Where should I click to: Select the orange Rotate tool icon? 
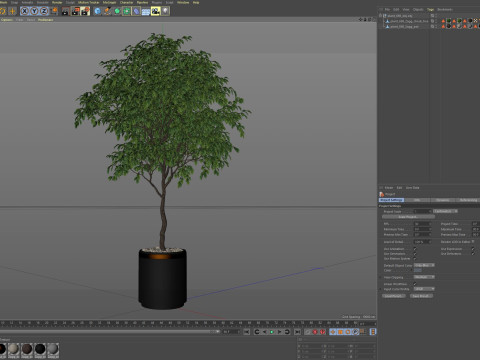tap(3, 11)
